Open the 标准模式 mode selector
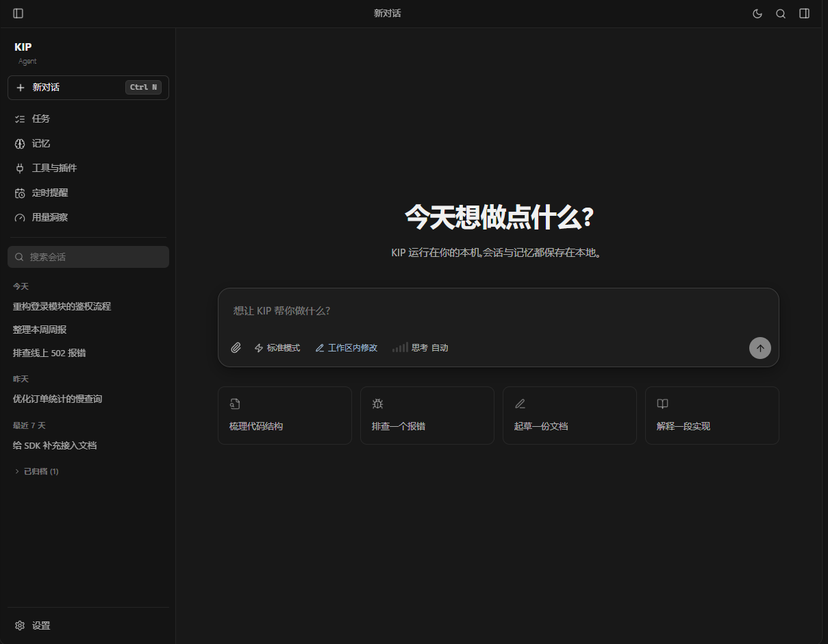The height and width of the screenshot is (644, 828). click(x=277, y=348)
